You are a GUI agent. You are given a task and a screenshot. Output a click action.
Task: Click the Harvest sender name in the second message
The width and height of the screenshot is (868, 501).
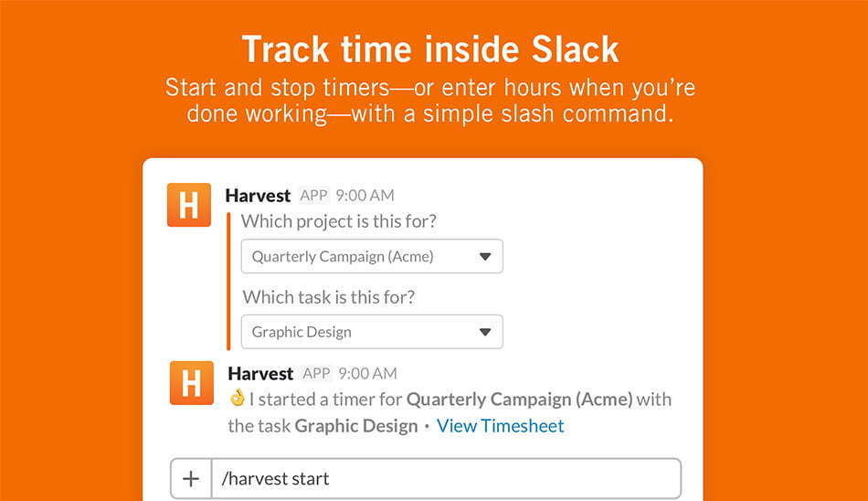point(260,374)
